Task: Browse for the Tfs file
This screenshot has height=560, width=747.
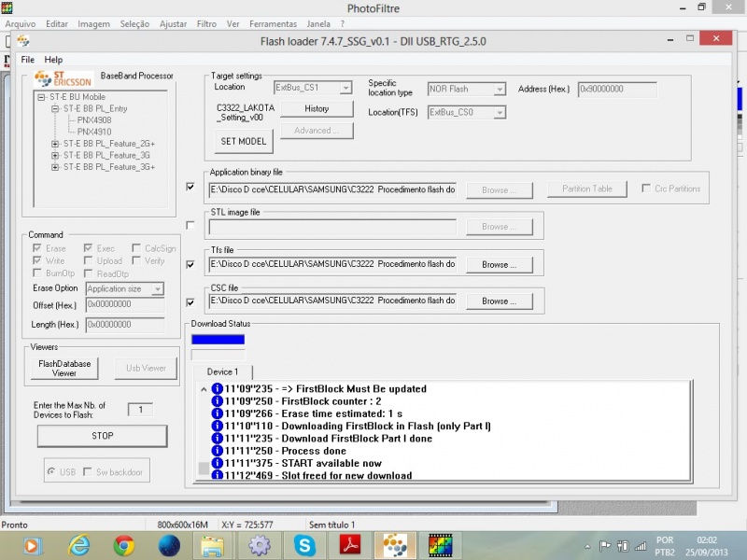Action: (499, 265)
